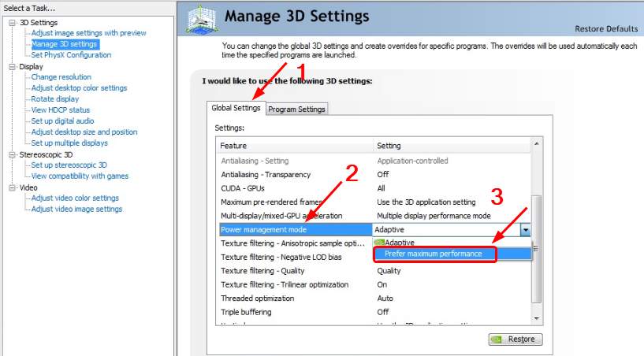Choose Prefer maximum performance option
This screenshot has width=644, height=356.
pos(433,254)
